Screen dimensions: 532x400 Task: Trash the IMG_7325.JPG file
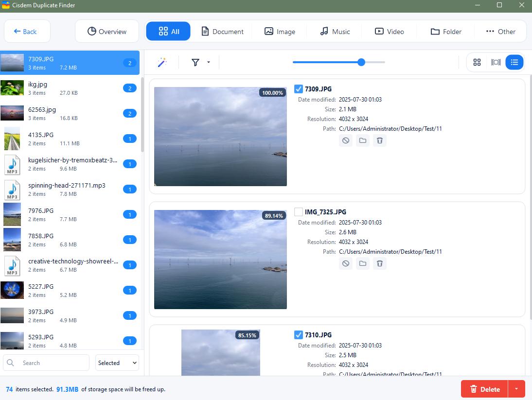pos(380,263)
